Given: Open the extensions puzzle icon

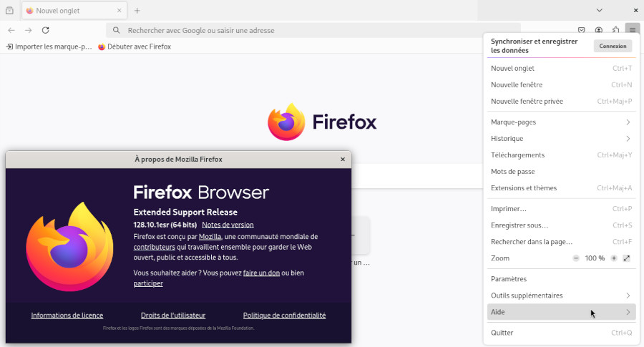Looking at the screenshot, I should pos(615,30).
